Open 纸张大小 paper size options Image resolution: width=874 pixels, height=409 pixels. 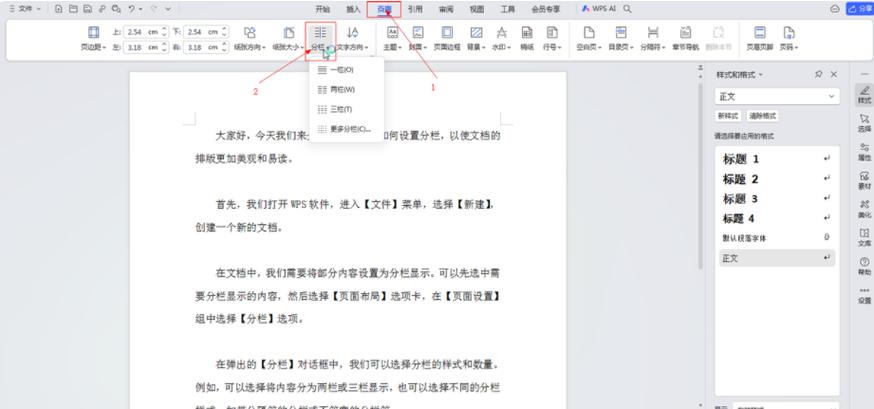[x=288, y=38]
